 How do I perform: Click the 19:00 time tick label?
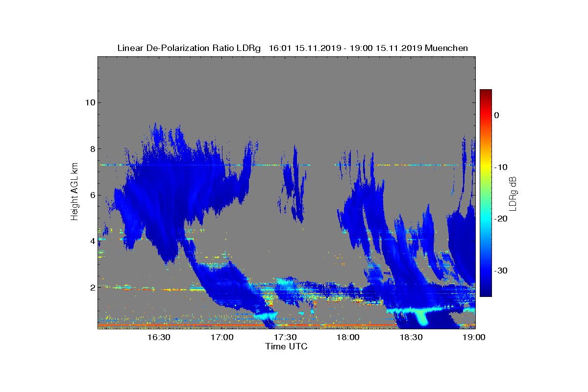pyautogui.click(x=474, y=337)
